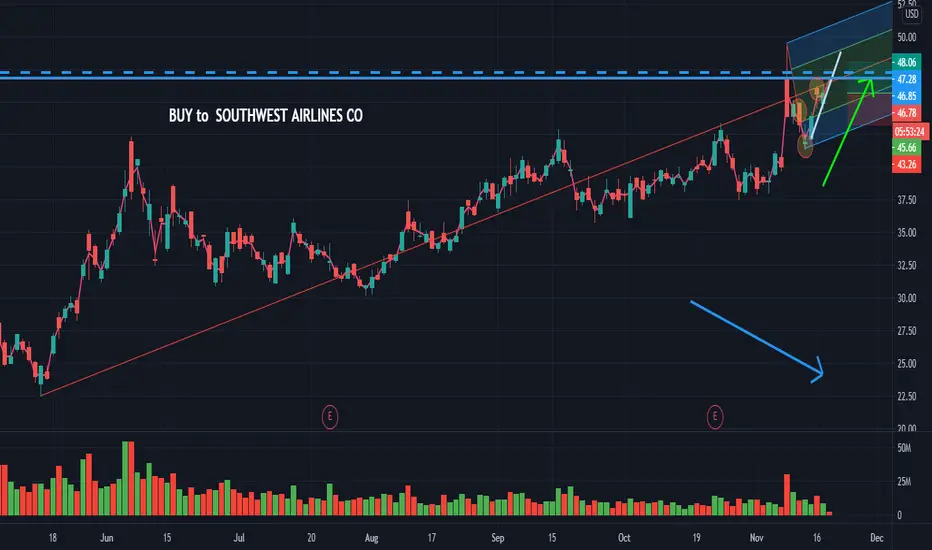
Task: Click the 19 date label on time axis
Action: point(696,538)
